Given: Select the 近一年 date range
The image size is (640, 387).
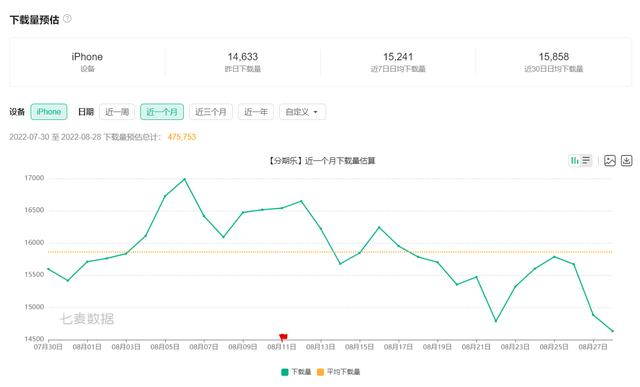Looking at the screenshot, I should pos(256,112).
